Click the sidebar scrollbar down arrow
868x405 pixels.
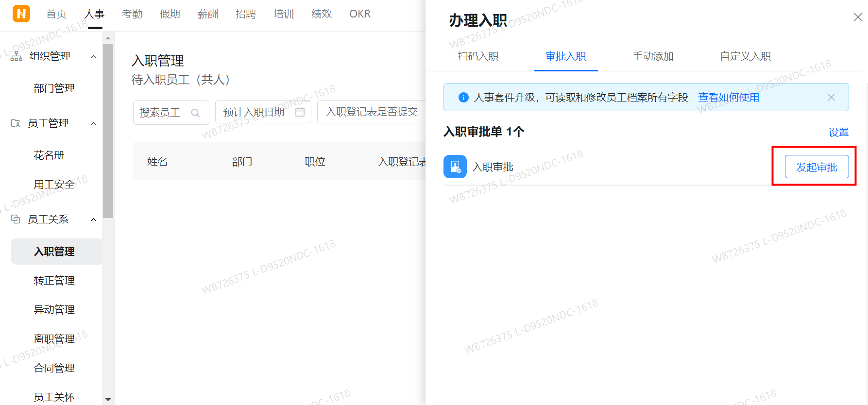point(108,399)
